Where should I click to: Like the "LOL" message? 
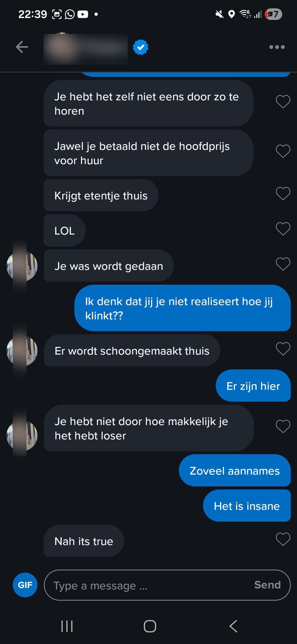(283, 229)
